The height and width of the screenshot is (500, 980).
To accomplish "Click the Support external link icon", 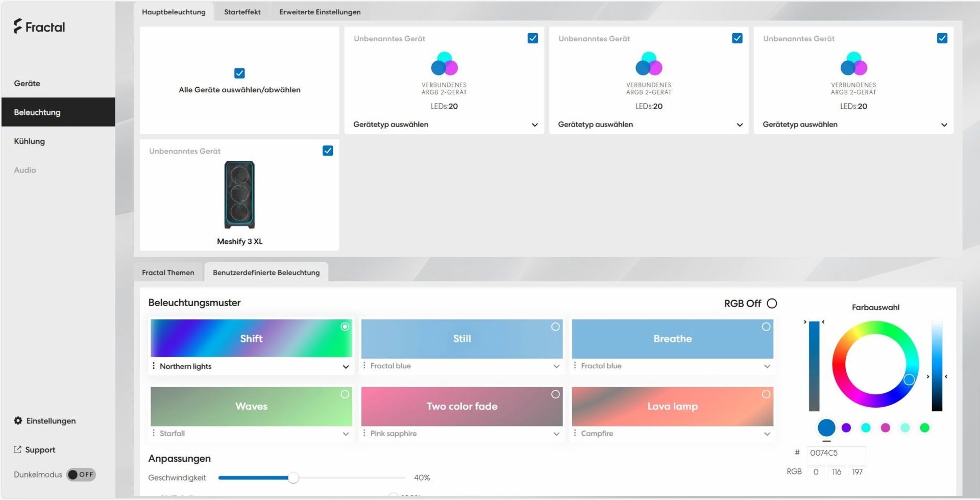I will [17, 449].
